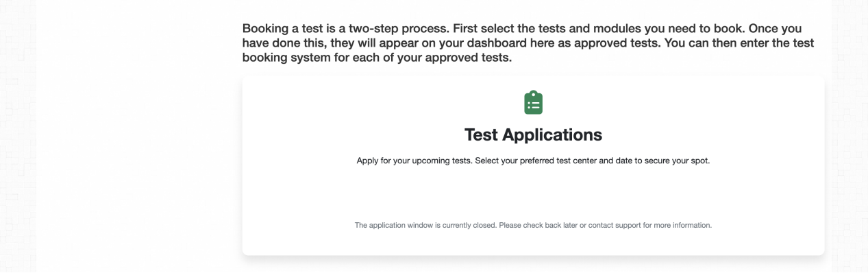Viewport: 868px width, 273px height.
Task: Click 'check back later' in the notice text
Action: click(x=548, y=225)
